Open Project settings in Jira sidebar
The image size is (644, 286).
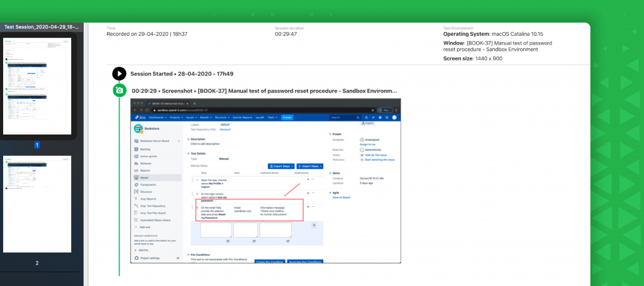pyautogui.click(x=150, y=258)
